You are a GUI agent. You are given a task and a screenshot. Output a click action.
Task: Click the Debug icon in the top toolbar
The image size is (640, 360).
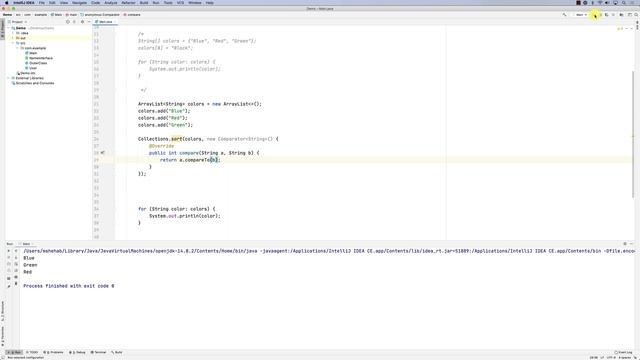(601, 15)
